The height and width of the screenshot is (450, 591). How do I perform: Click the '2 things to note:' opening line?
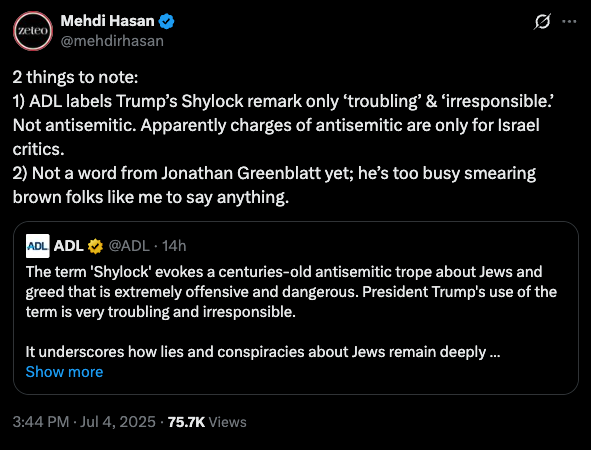[75, 77]
